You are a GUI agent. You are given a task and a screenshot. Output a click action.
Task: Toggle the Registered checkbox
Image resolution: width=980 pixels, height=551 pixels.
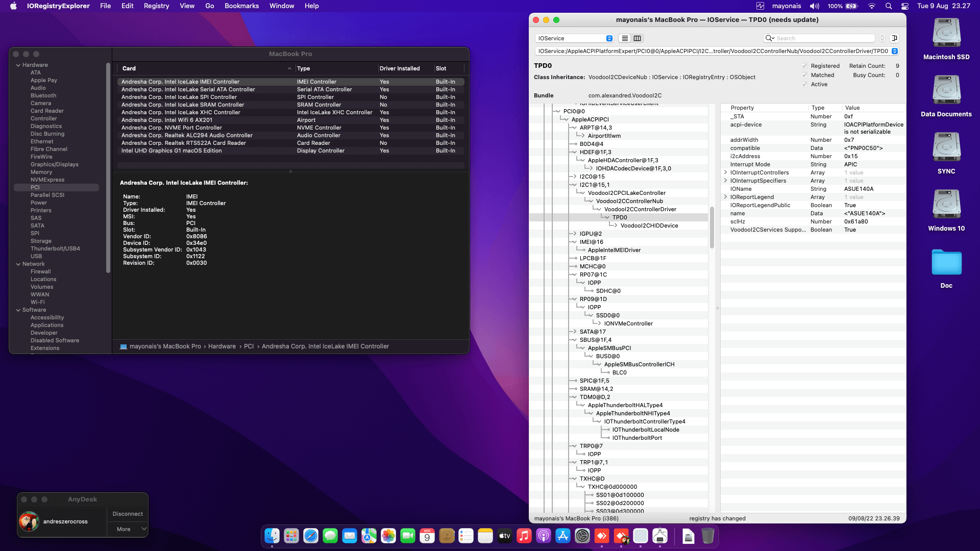[804, 66]
